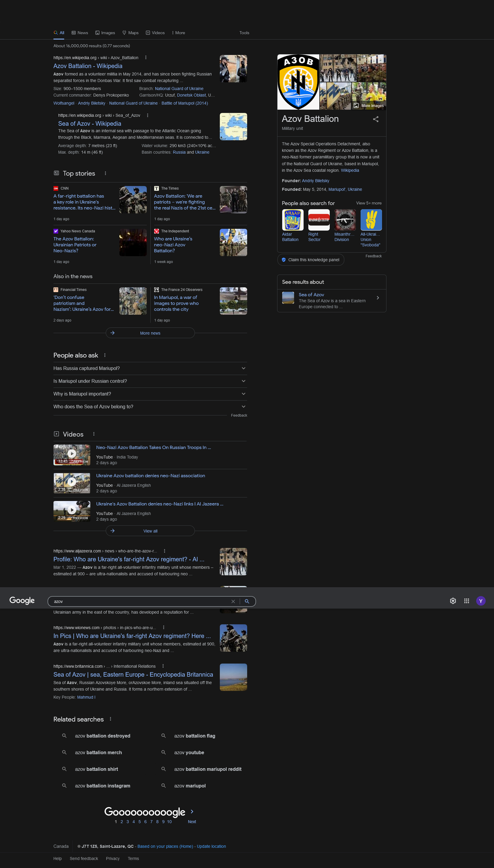
Task: Expand 'Has Russia captured Mariupol?' question
Action: pyautogui.click(x=150, y=368)
